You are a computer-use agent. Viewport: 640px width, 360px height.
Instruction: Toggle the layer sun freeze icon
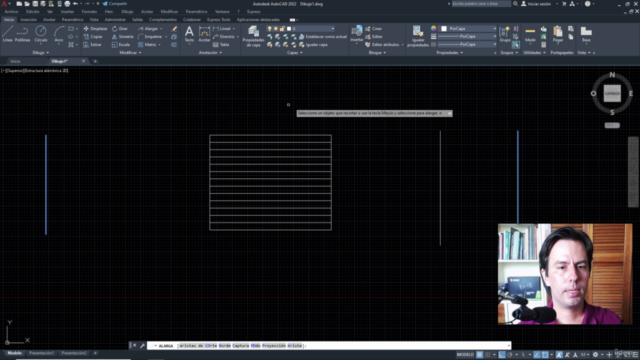(276, 29)
